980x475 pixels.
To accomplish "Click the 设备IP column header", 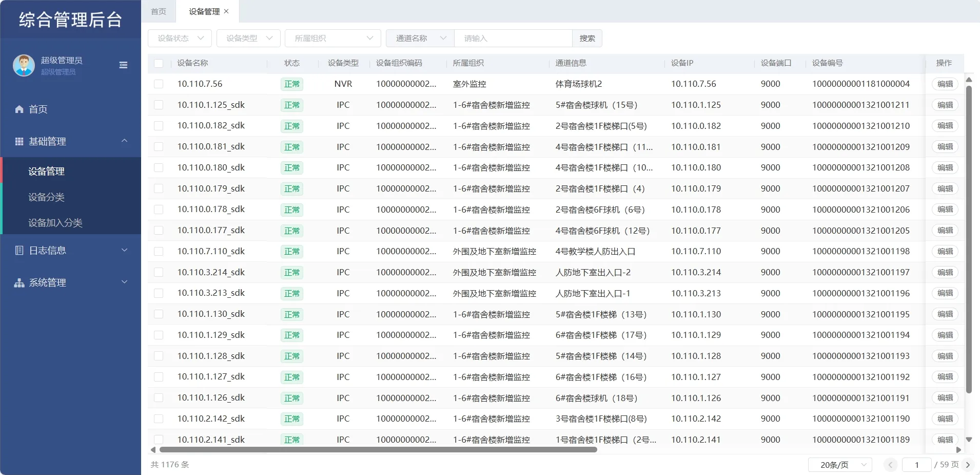I will (682, 63).
